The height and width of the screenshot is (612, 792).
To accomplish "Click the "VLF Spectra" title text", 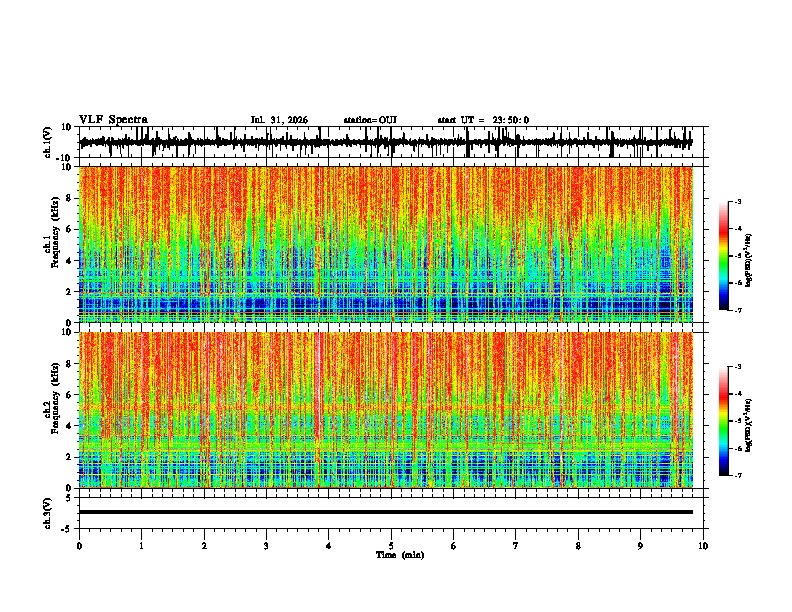I will click(x=113, y=120).
